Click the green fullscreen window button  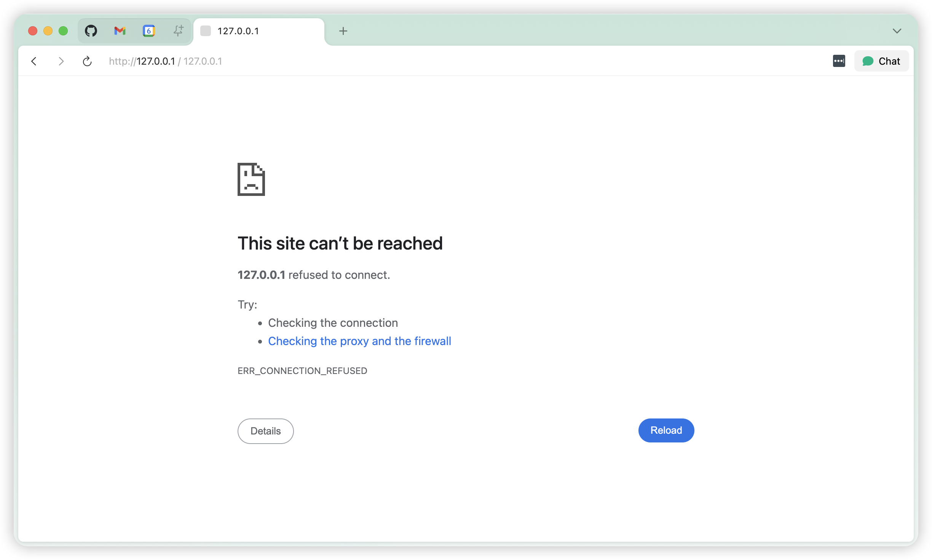click(63, 31)
